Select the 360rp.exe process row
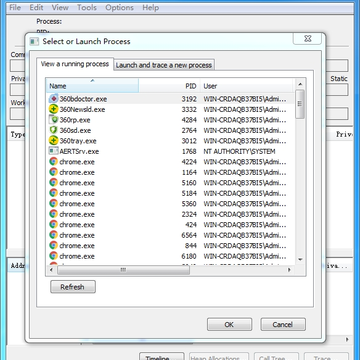Image resolution: width=360 pixels, height=360 pixels. coord(170,120)
